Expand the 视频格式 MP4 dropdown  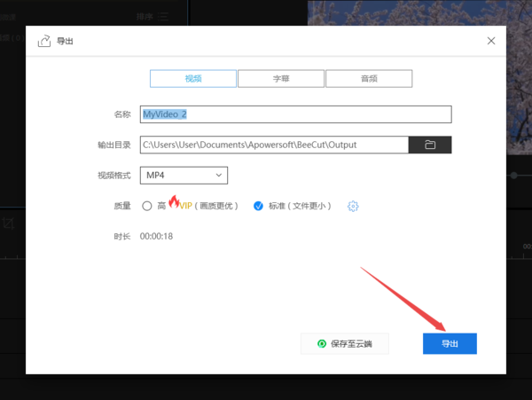coord(184,176)
